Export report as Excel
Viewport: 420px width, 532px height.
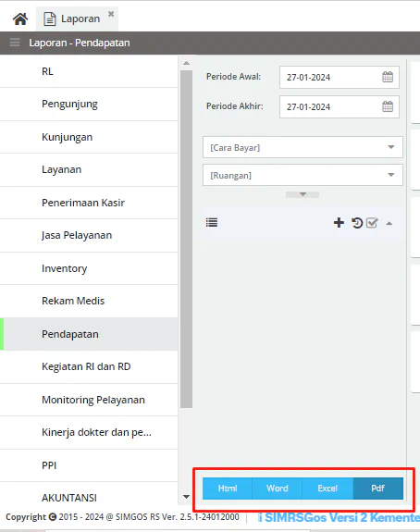tap(327, 489)
